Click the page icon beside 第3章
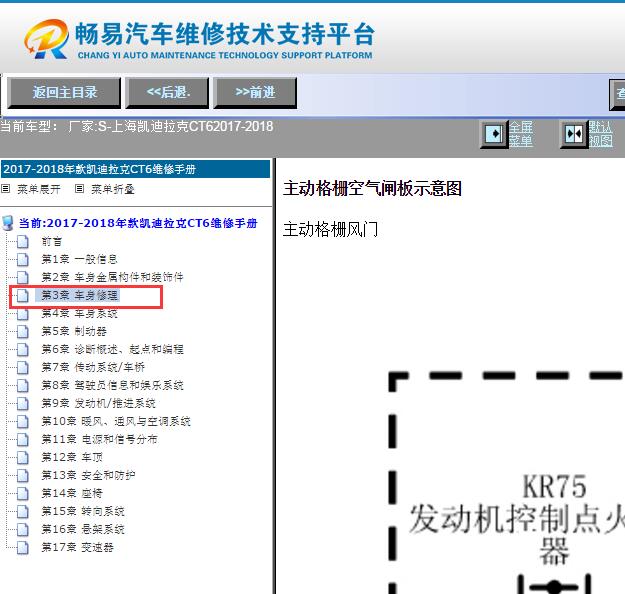The image size is (625, 594). click(23, 295)
